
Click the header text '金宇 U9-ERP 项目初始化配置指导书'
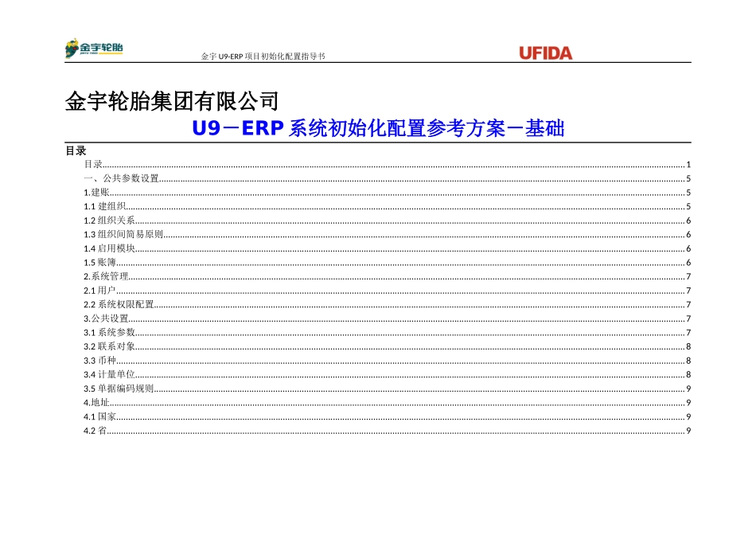pyautogui.click(x=263, y=57)
